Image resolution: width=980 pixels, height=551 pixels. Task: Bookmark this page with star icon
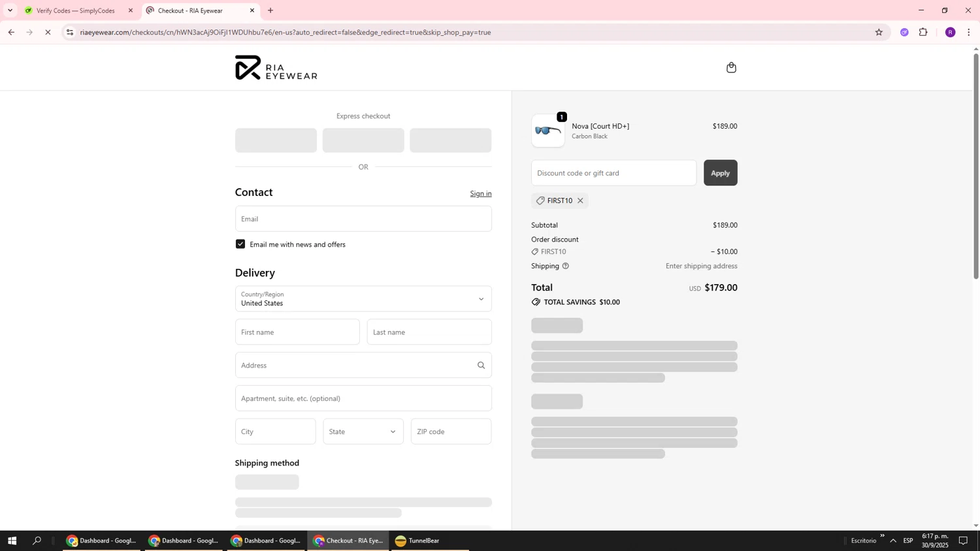[x=879, y=32]
